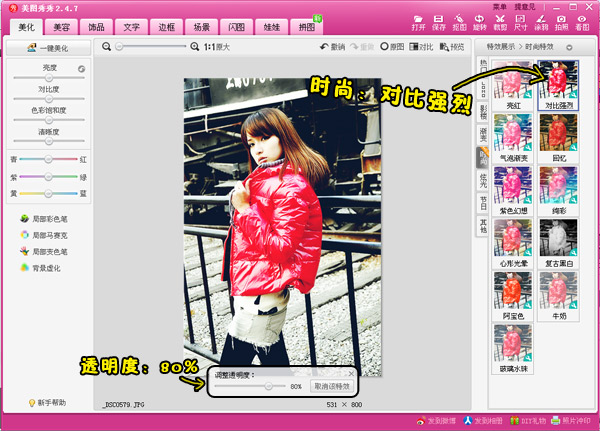600x431 pixels.
Task: Click the 紫-绿 color balance slider
Action: 48,176
